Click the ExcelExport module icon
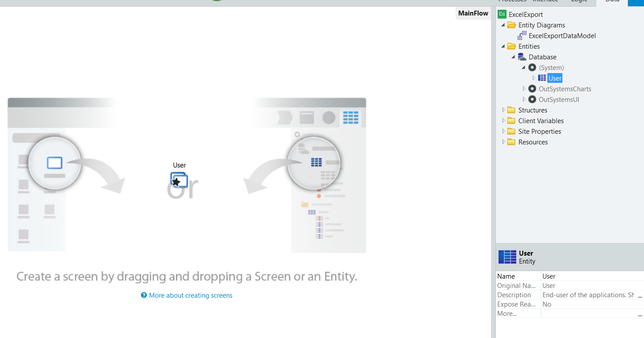Screen dimensions: 644x338 (x=502, y=14)
